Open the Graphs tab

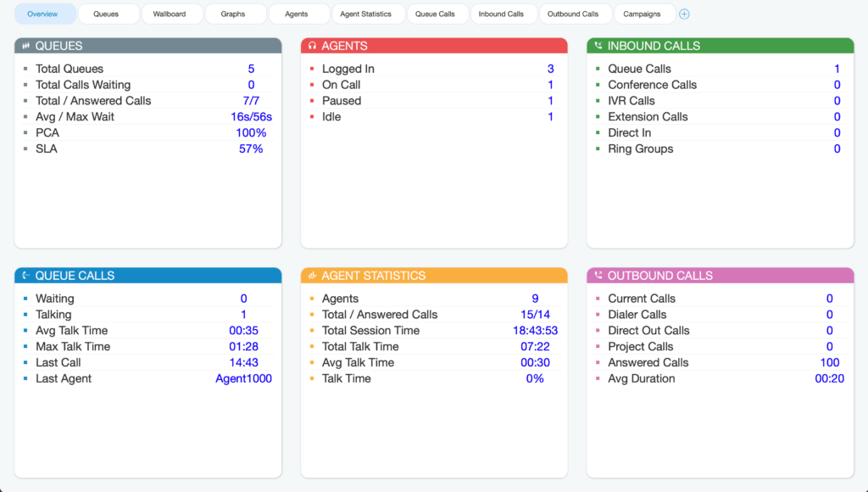233,14
